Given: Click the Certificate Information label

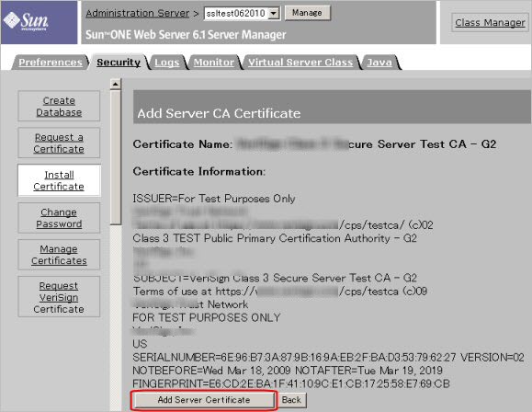Looking at the screenshot, I should tap(198, 171).
